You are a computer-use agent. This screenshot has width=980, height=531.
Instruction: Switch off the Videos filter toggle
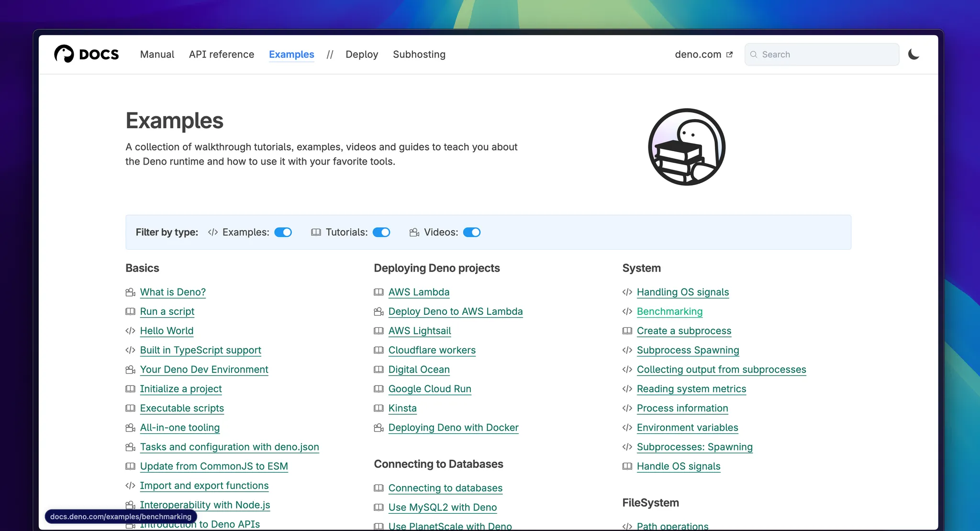(x=471, y=232)
